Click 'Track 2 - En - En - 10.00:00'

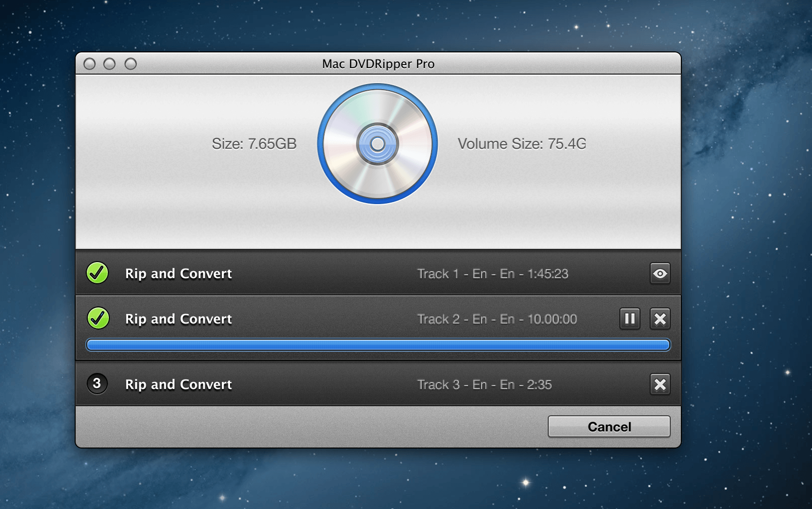click(497, 319)
